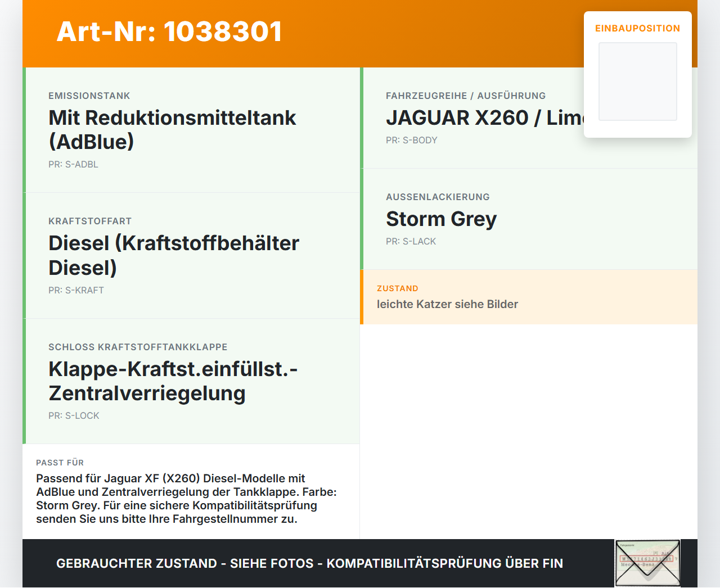Select the Mit Reduktionsmitteltank (AdBlue) value
This screenshot has width=720, height=588.
pyautogui.click(x=172, y=130)
